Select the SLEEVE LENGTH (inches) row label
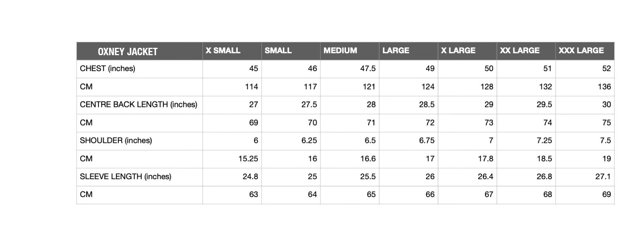The height and width of the screenshot is (246, 644). [x=125, y=176]
